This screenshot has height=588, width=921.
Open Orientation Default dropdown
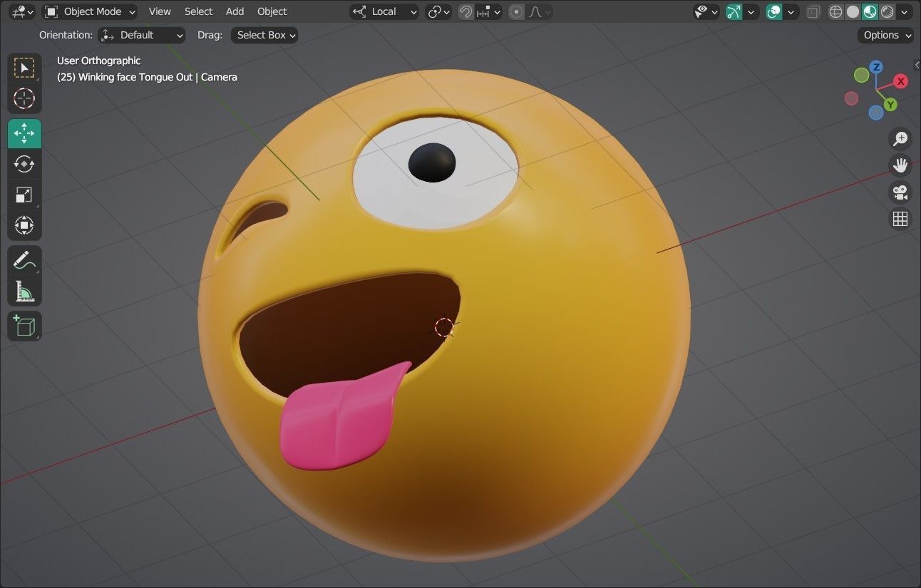coord(141,35)
